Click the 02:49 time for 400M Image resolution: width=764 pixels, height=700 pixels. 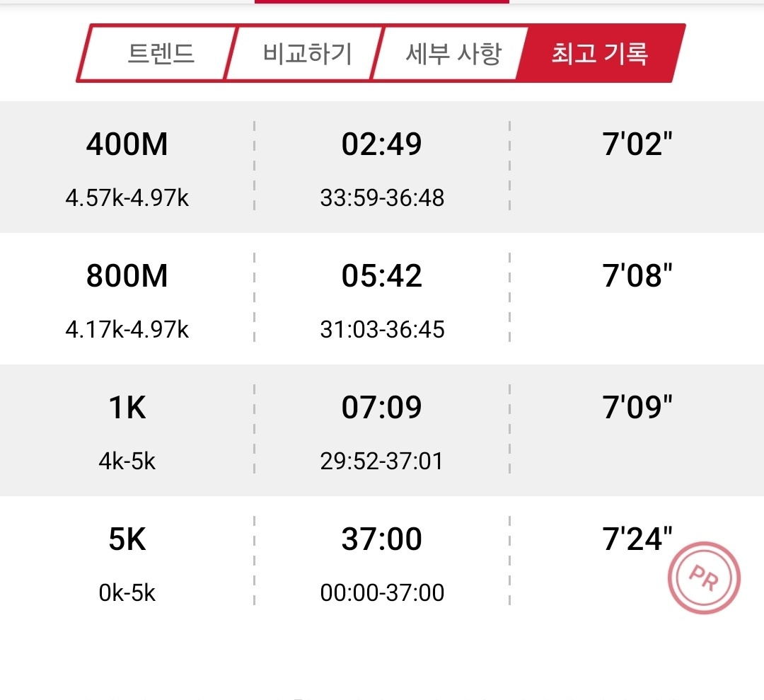pos(382,145)
